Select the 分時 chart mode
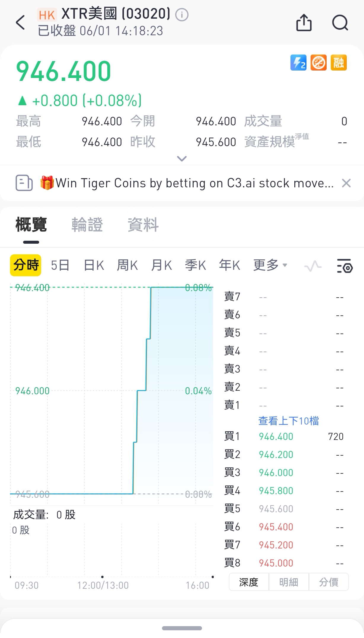Viewport: 364px width, 638px height. [26, 265]
